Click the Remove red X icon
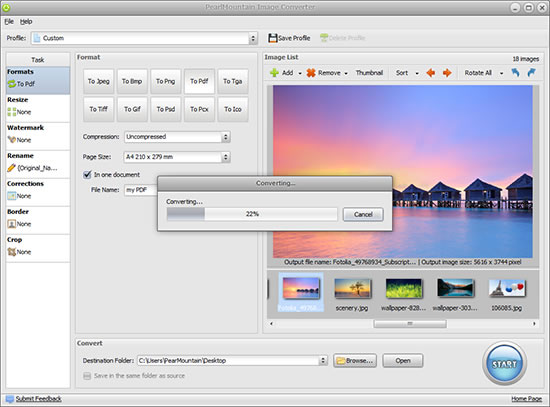 coord(311,73)
